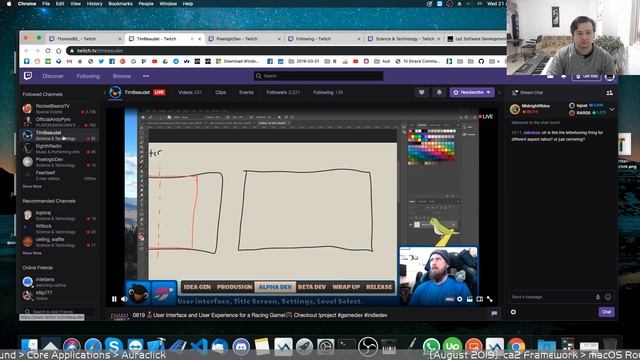Image resolution: width=640 pixels, height=360 pixels.
Task: Open the GitHub bookmark icon
Action: [481, 61]
